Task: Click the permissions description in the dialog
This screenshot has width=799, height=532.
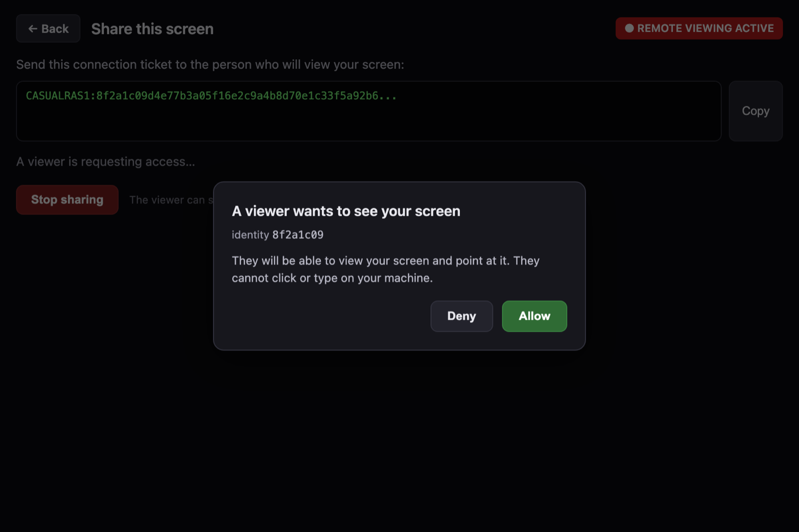Action: coord(386,269)
